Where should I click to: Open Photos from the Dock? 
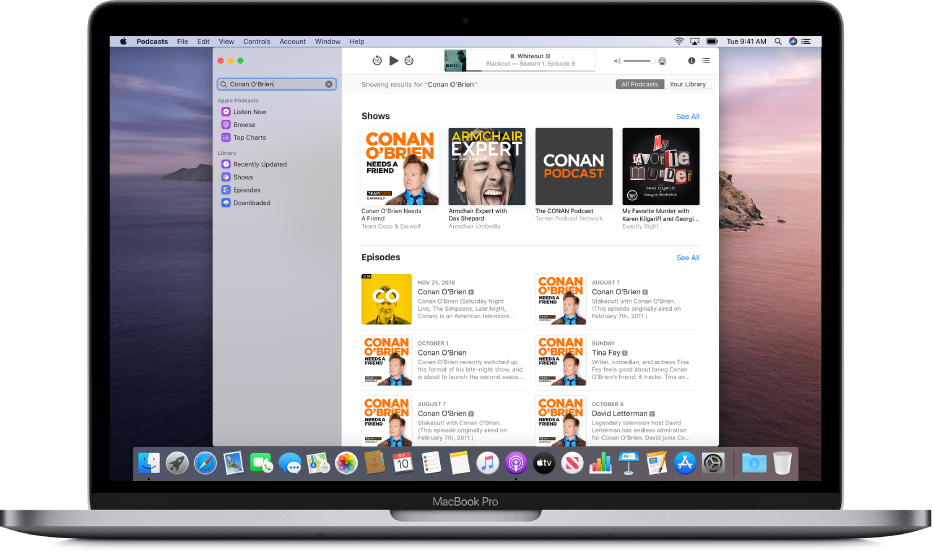coord(346,463)
